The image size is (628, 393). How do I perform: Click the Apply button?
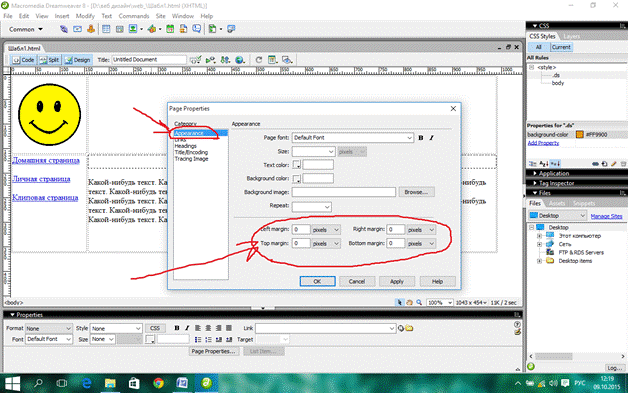(x=397, y=281)
